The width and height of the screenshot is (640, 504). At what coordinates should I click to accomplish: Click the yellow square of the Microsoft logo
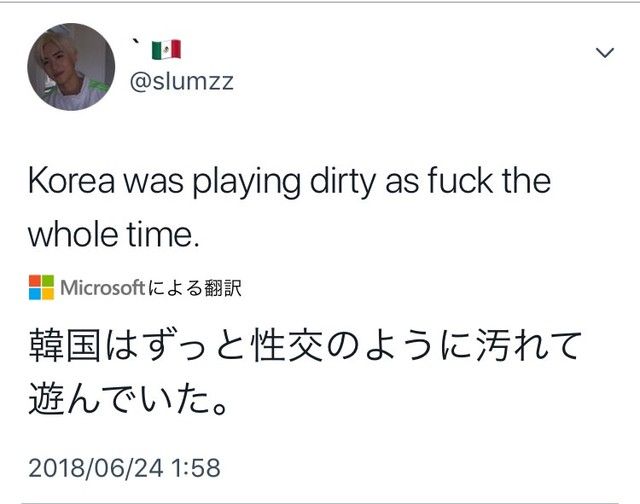(x=48, y=294)
